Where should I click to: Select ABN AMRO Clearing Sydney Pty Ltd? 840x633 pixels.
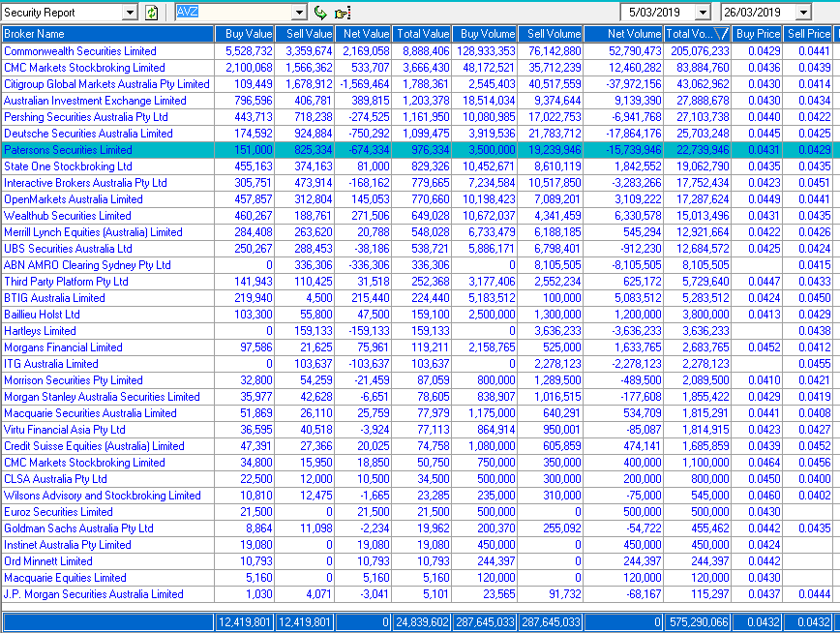point(87,265)
